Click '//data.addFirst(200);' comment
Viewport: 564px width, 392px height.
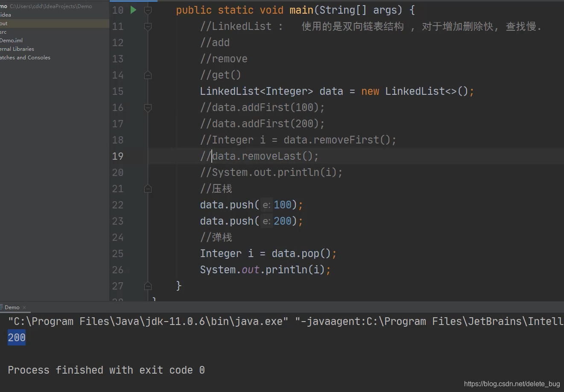pyautogui.click(x=263, y=124)
